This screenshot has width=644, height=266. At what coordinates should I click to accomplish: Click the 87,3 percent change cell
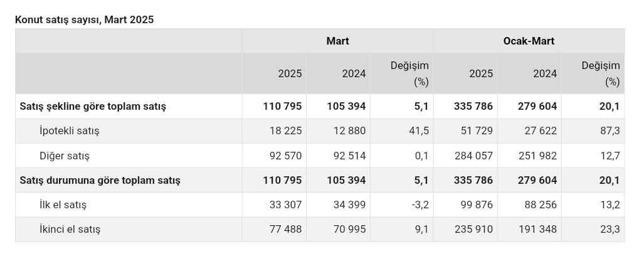tap(610, 131)
